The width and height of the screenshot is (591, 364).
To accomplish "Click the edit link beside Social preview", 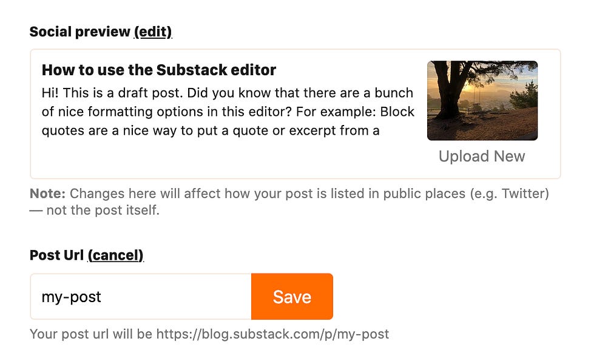I will coord(154,31).
